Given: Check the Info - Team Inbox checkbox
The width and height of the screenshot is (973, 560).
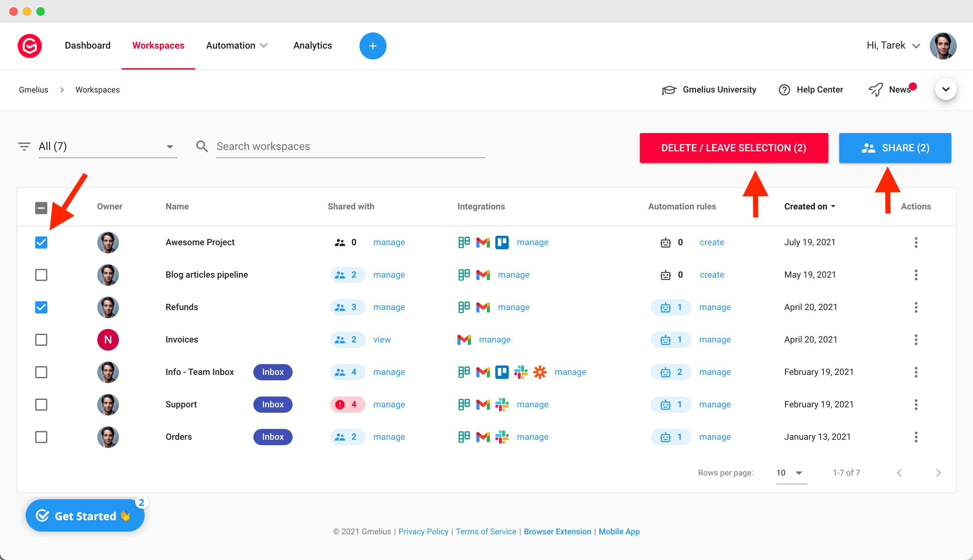Looking at the screenshot, I should (41, 372).
